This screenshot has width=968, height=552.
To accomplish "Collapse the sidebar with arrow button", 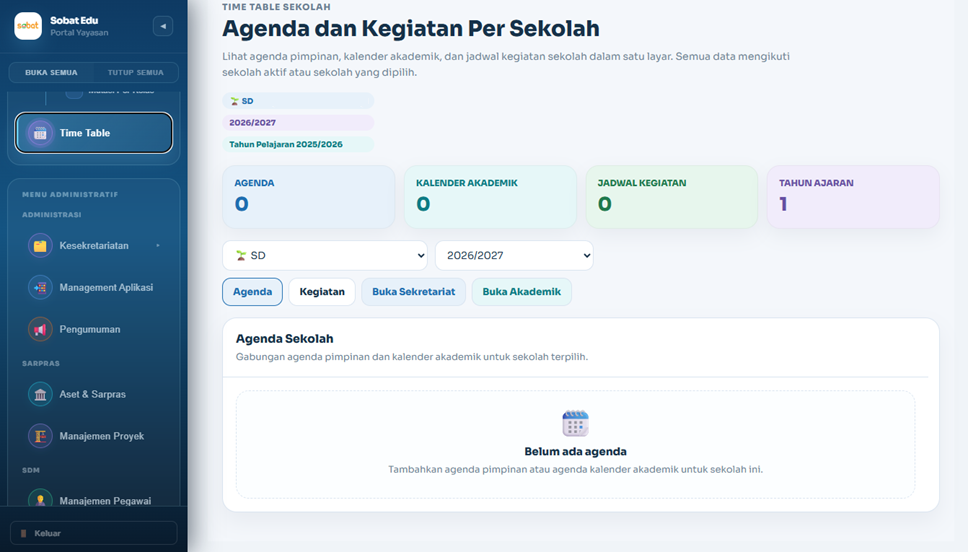I will coord(163,26).
